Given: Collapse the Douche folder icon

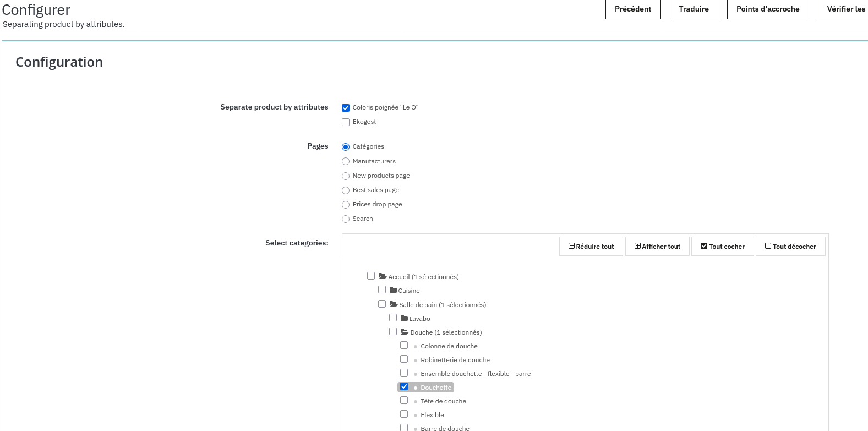Looking at the screenshot, I should (405, 332).
